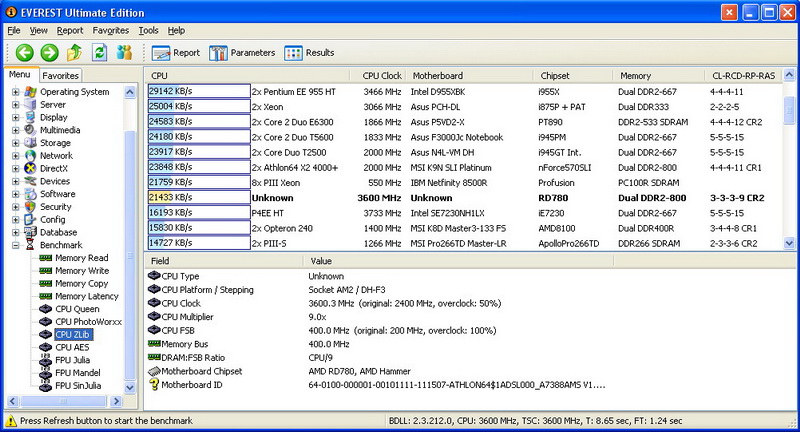Open the Help menu
The image size is (800, 432).
pos(177,31)
